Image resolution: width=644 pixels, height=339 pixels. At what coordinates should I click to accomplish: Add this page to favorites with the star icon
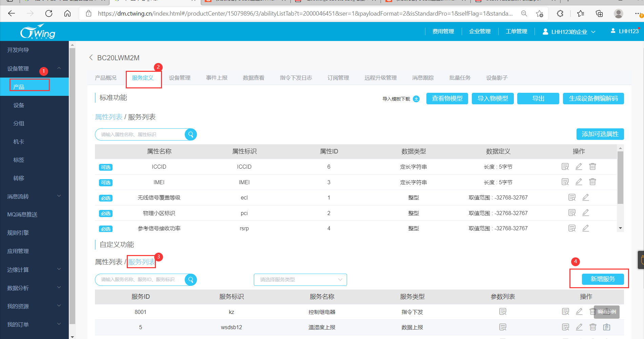(x=539, y=14)
